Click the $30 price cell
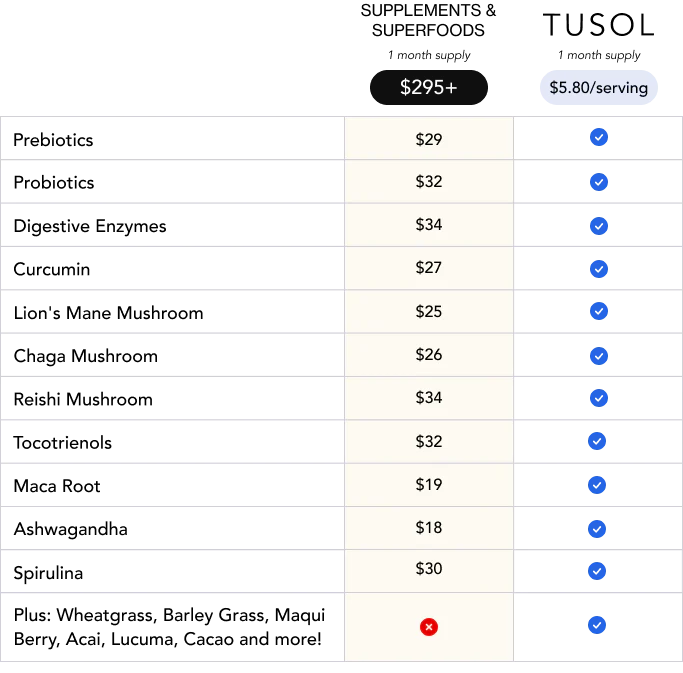This screenshot has width=683, height=673. [x=428, y=569]
